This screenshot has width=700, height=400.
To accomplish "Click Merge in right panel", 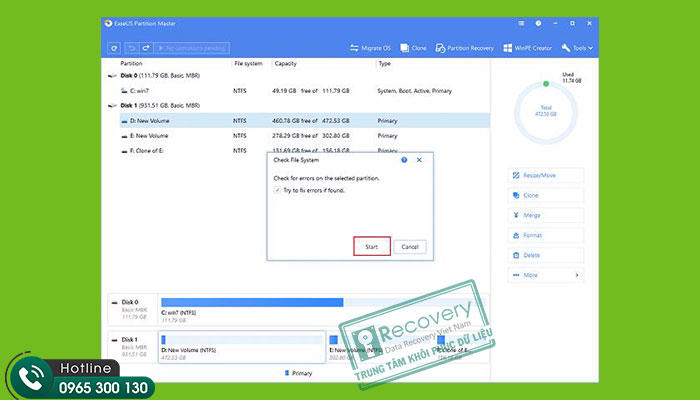I will pyautogui.click(x=546, y=215).
